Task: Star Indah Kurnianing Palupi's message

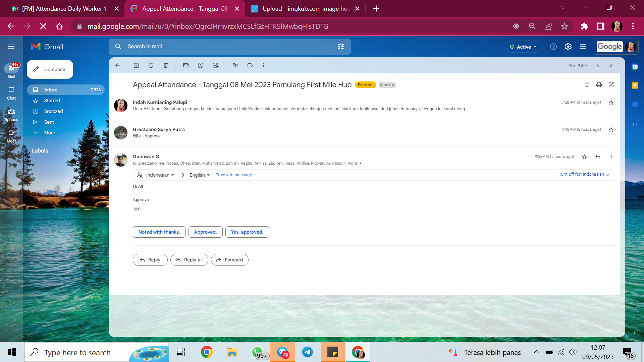Action: click(611, 103)
